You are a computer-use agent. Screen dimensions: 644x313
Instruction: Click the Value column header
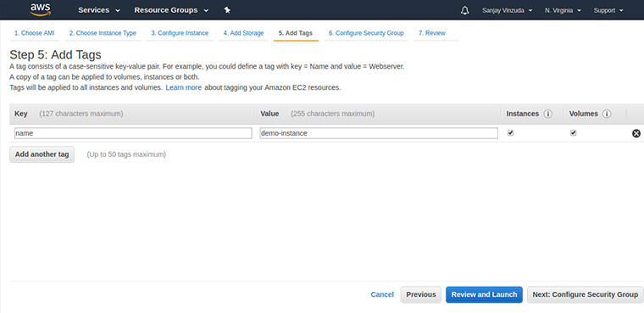pos(269,114)
